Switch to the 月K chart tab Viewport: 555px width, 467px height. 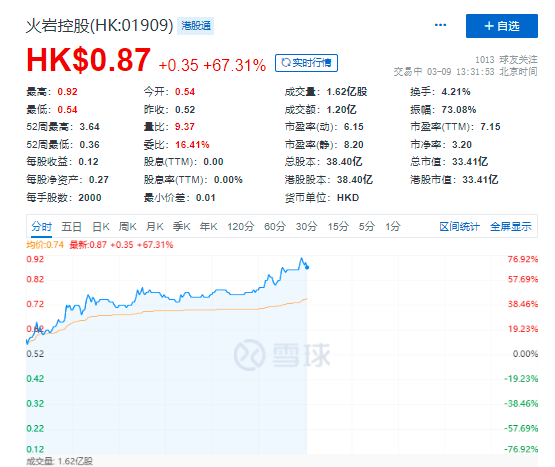[155, 227]
